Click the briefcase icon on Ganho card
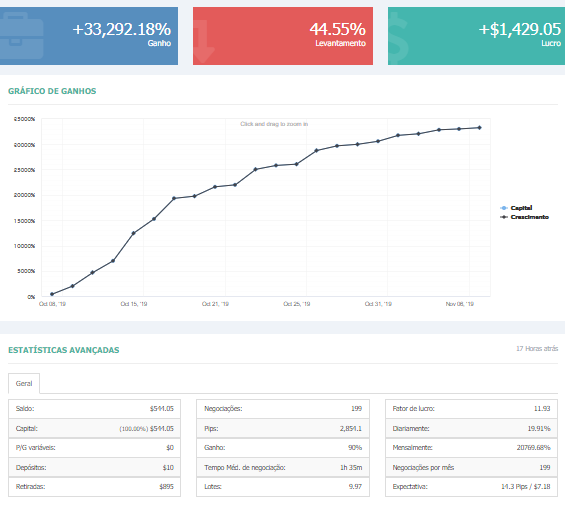This screenshot has height=505, width=565. click(x=22, y=36)
